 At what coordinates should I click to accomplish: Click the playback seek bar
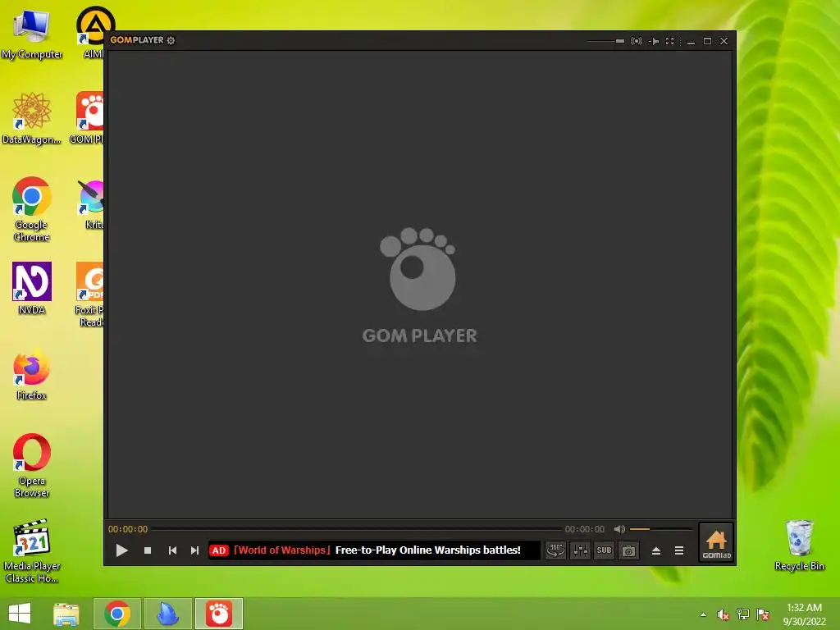(x=356, y=529)
